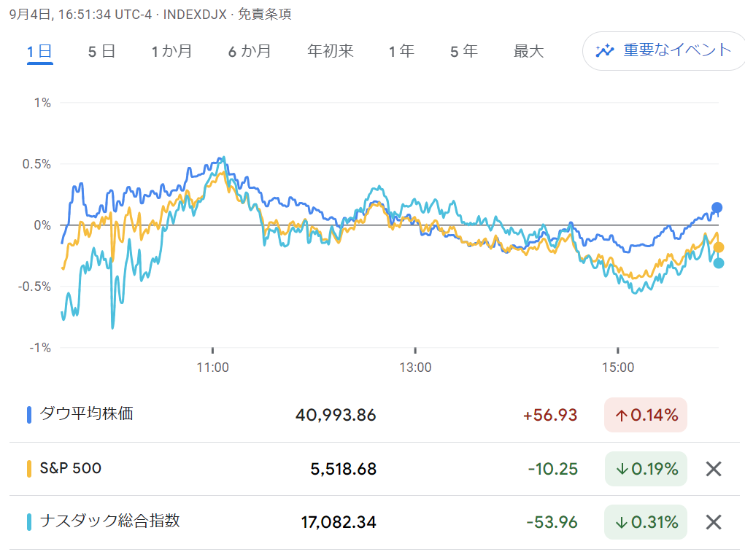Switch to the 年初来 range tab
Screen dimensions: 745x560
click(331, 51)
